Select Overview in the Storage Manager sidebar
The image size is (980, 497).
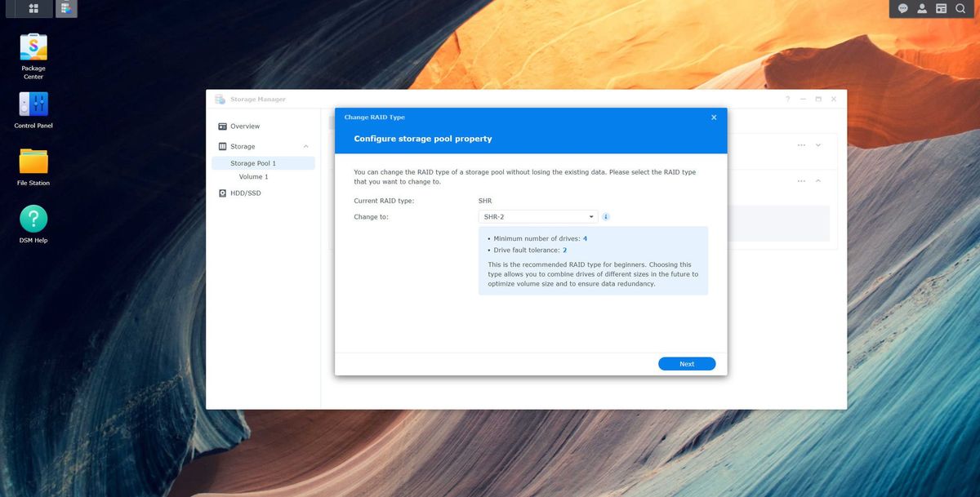click(x=245, y=126)
